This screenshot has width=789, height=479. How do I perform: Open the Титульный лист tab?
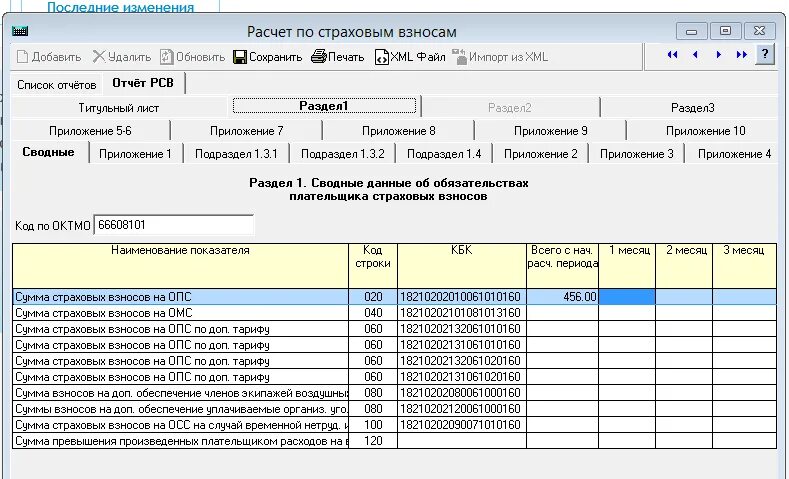(x=119, y=108)
